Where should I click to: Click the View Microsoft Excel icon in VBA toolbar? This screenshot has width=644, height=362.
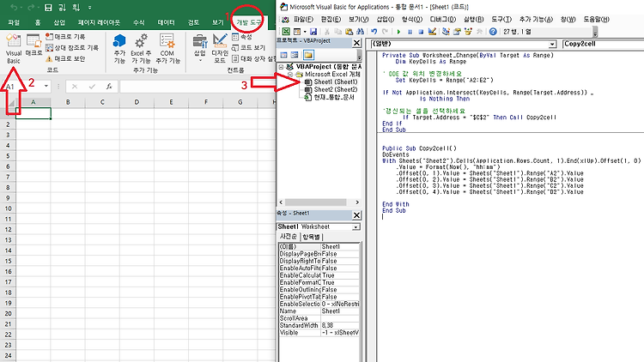click(x=286, y=32)
